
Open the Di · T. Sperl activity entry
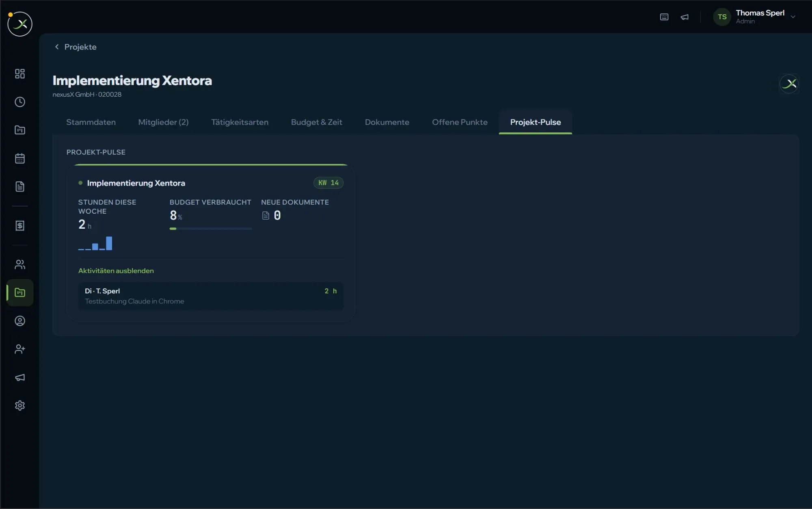pos(211,296)
